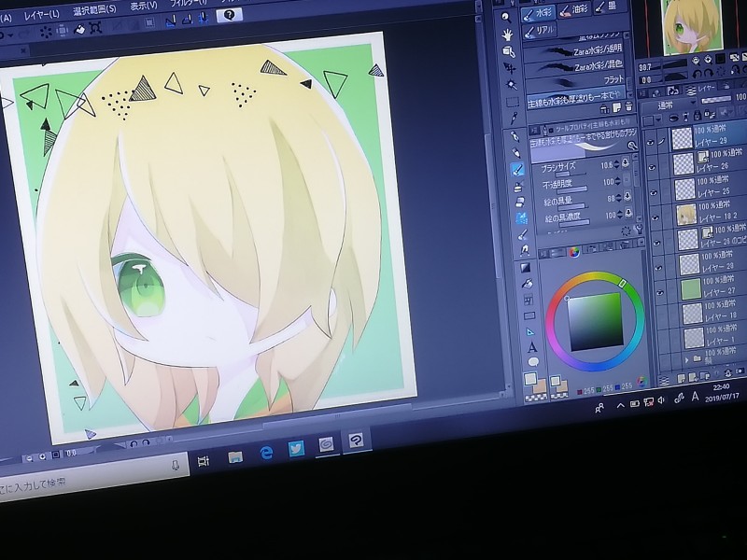Screen dimensions: 747x560
Task: Toggle visibility of レイヤー 28
Action: click(659, 268)
